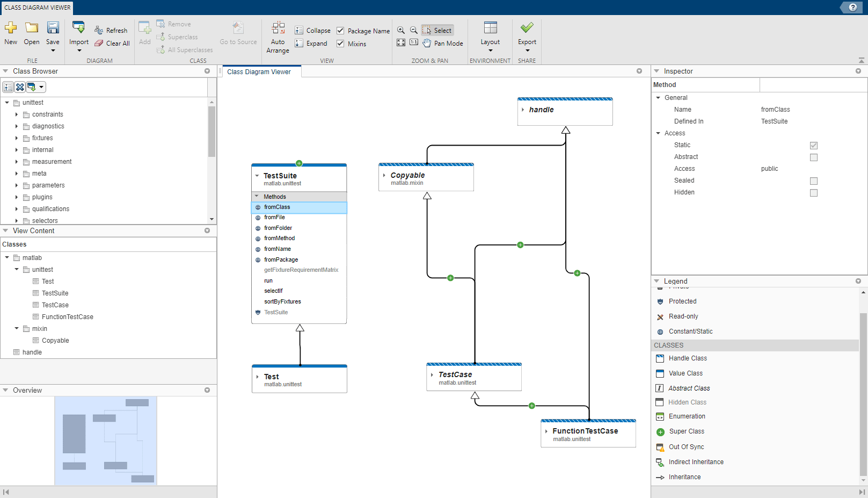Click Clear All in the Diagram section

coord(112,43)
